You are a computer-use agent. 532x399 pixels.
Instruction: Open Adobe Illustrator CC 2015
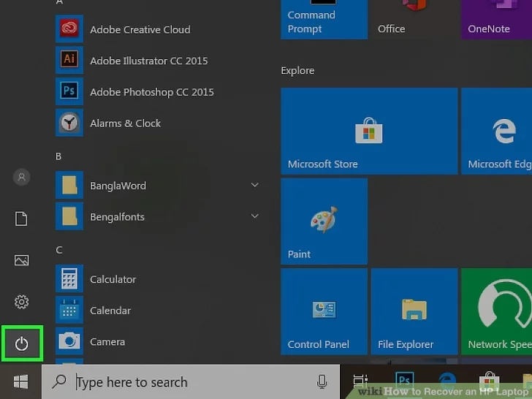[148, 61]
